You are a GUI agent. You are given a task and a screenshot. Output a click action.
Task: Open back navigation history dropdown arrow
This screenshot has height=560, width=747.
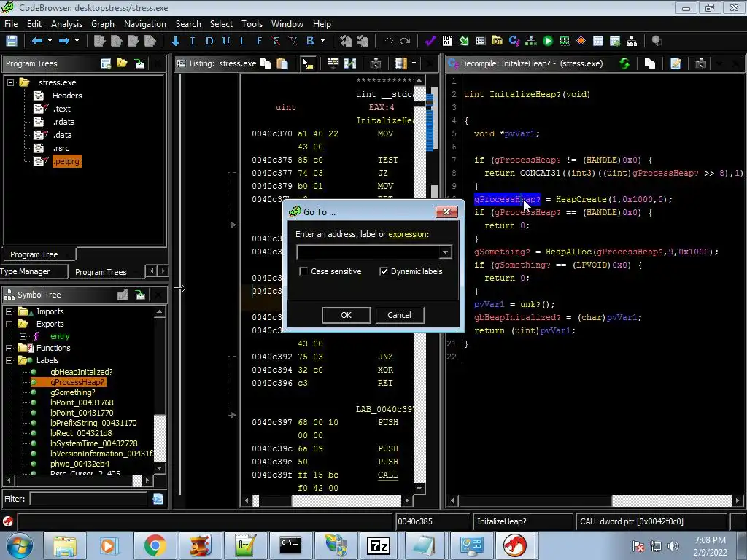pyautogui.click(x=50, y=41)
